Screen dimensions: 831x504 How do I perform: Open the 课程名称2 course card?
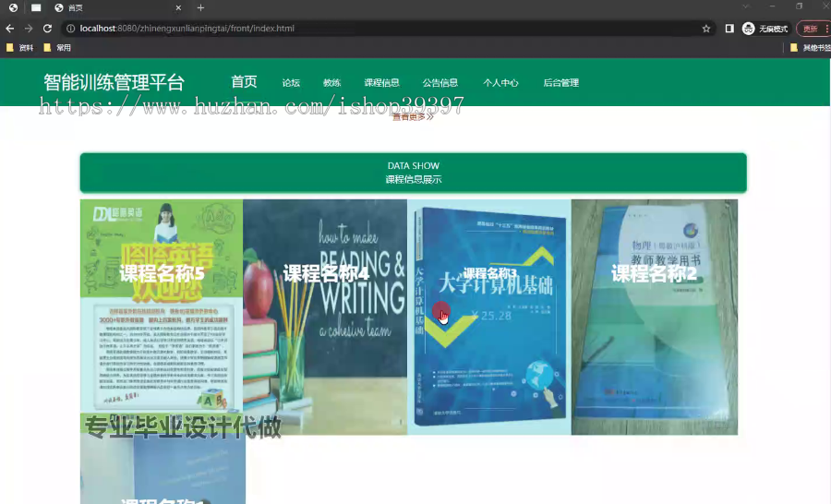(655, 317)
